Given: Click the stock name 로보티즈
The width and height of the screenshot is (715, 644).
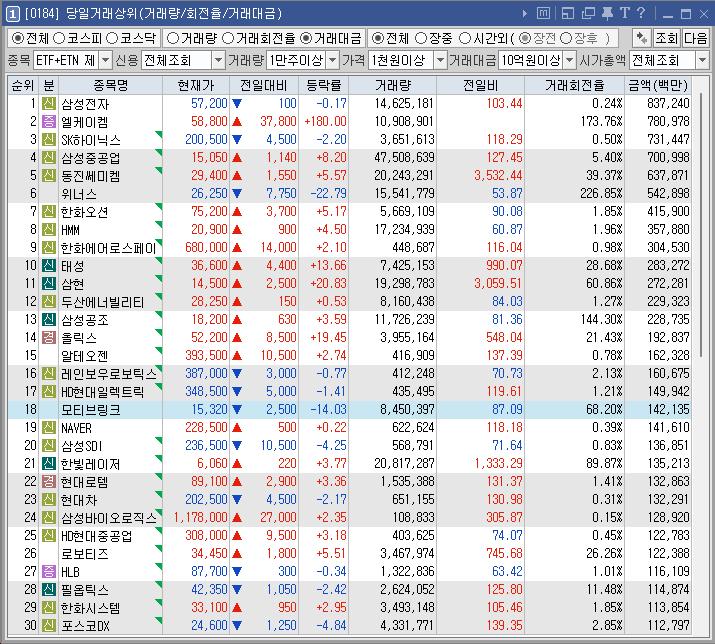Looking at the screenshot, I should (x=85, y=554).
